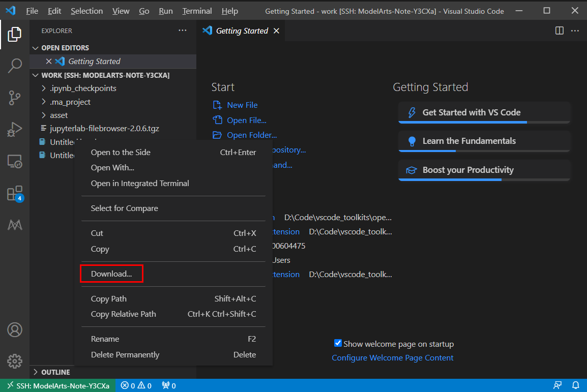The image size is (587, 392).
Task: Choose Rename in the context menu
Action: coord(173,339)
